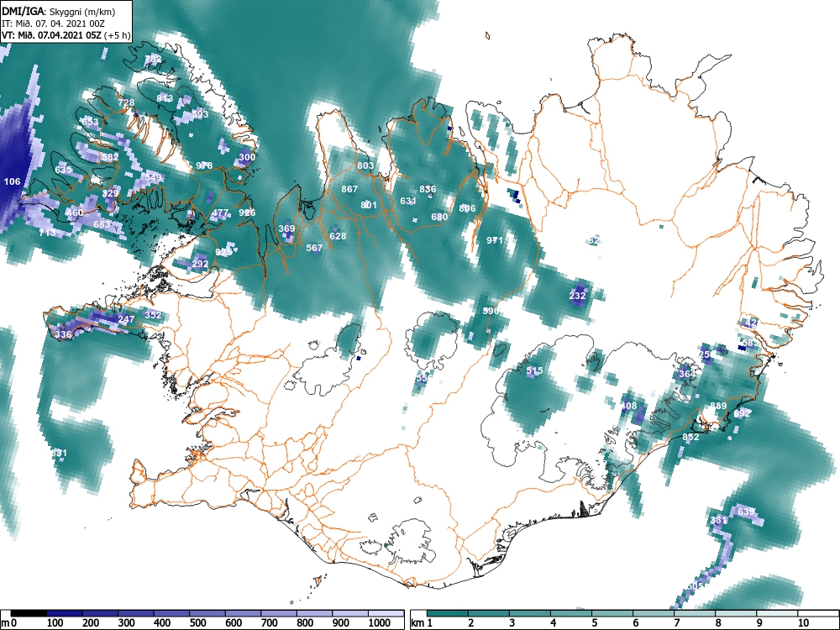Click the '336' visibility value on the map
The width and height of the screenshot is (840, 630).
[x=63, y=334]
